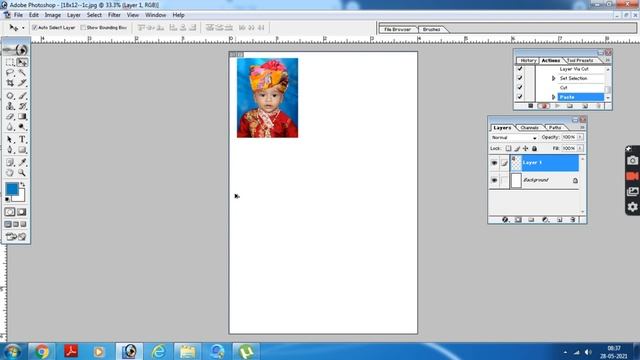Click Stop button in Actions panel

(x=530, y=106)
